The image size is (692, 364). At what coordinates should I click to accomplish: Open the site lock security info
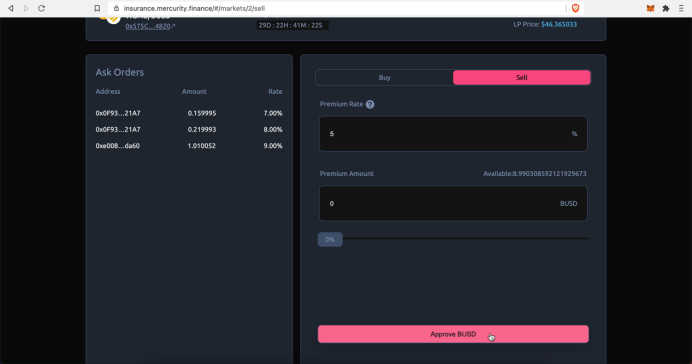coord(116,8)
